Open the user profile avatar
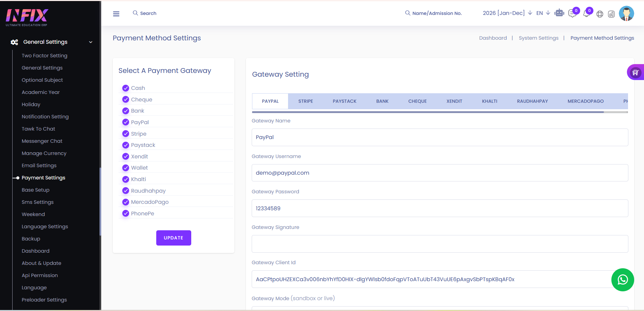The image size is (644, 311). pyautogui.click(x=626, y=14)
